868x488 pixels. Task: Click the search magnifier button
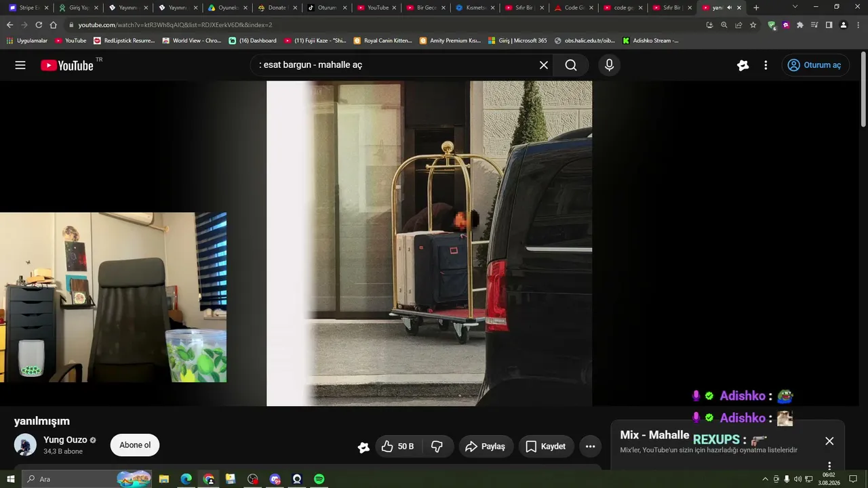coord(571,65)
